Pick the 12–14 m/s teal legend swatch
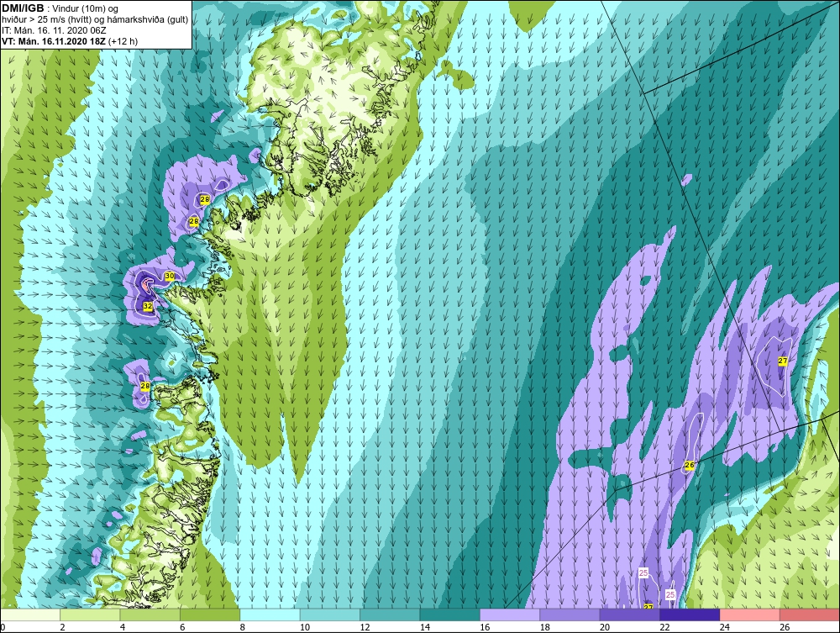Viewport: 840px width, 633px height. point(390,615)
